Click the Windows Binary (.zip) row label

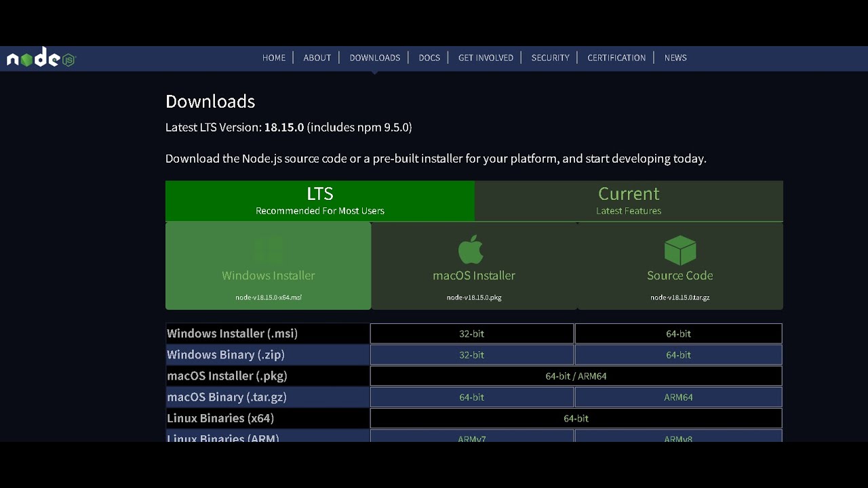tap(226, 354)
